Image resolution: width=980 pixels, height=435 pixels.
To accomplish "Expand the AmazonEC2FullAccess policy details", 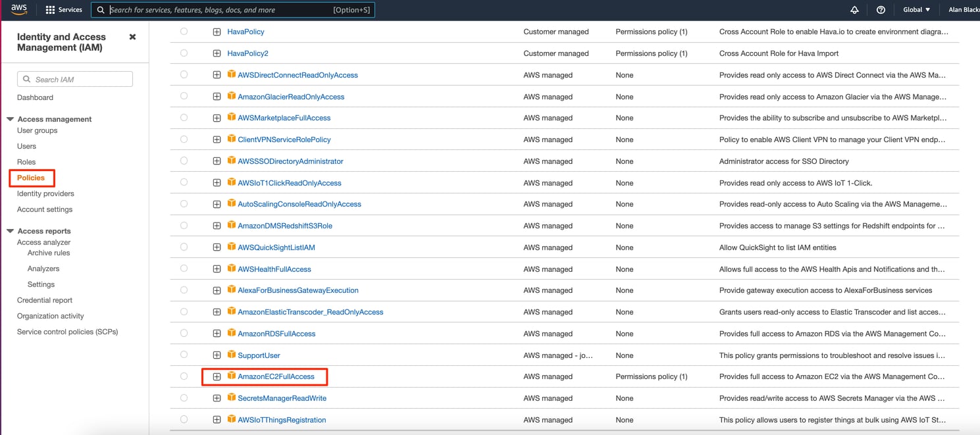I will (x=217, y=376).
